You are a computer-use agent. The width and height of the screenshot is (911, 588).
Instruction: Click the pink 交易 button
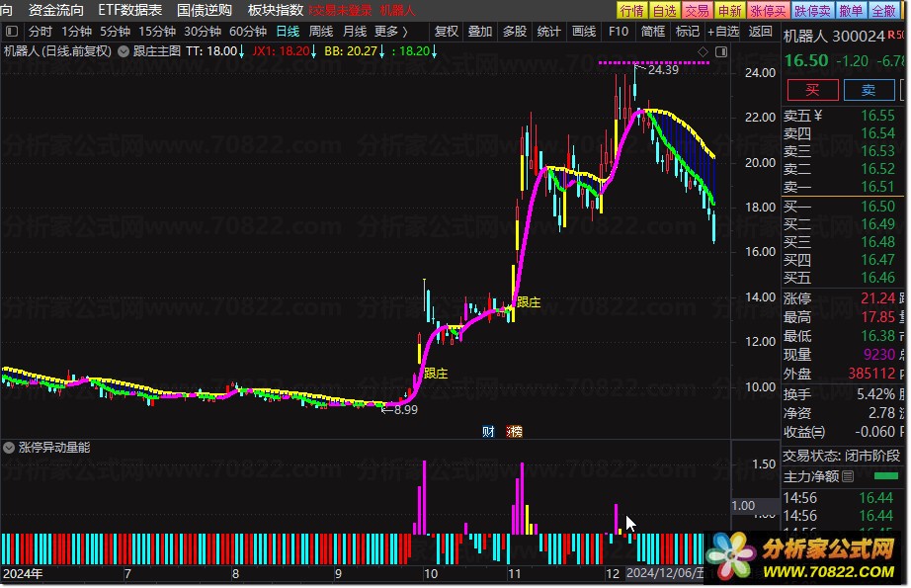(698, 11)
